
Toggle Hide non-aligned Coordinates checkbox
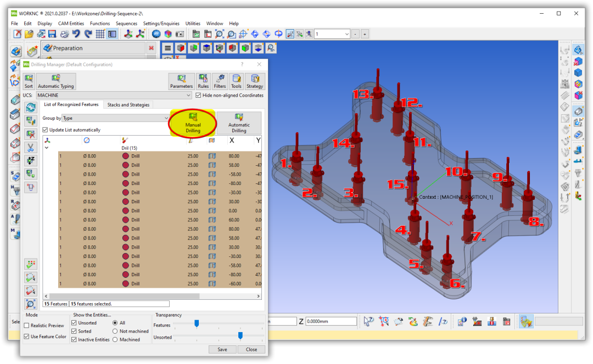199,95
